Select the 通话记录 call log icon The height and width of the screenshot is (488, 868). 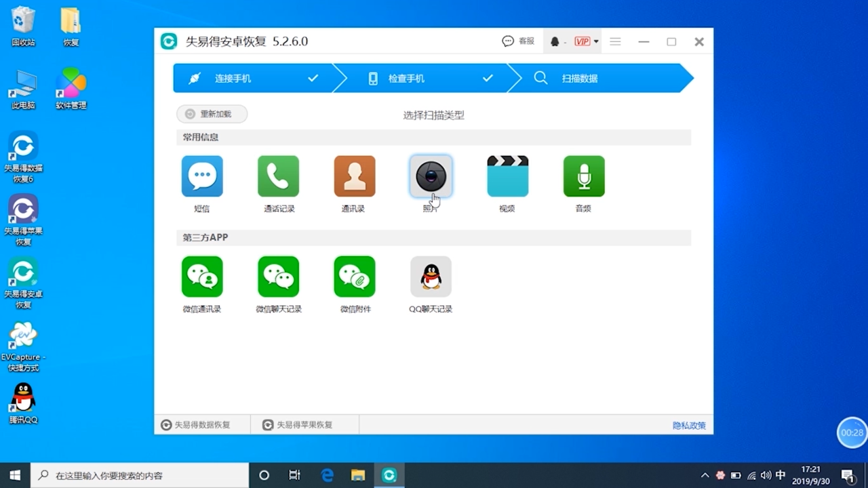click(279, 176)
